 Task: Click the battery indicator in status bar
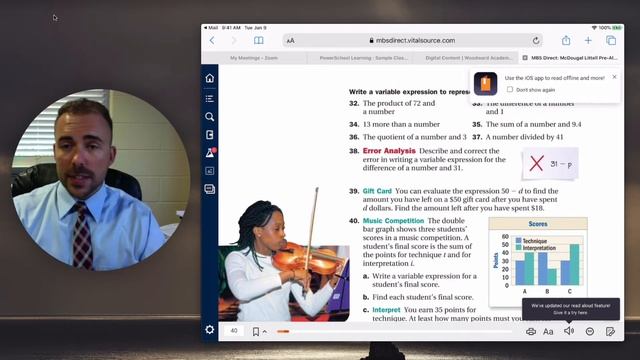click(617, 28)
